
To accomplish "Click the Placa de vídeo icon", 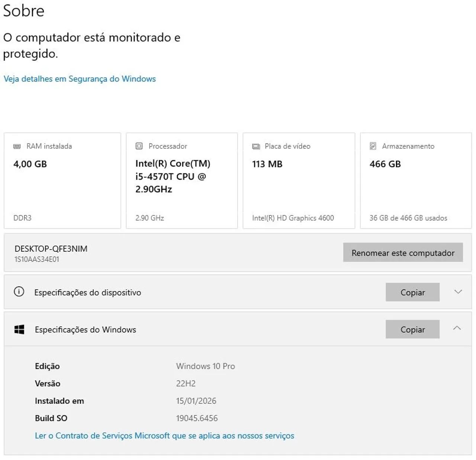I will 256,147.
